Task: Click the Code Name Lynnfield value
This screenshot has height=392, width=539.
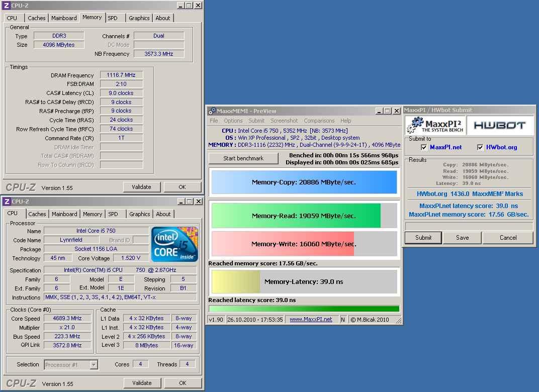Action: [x=71, y=240]
